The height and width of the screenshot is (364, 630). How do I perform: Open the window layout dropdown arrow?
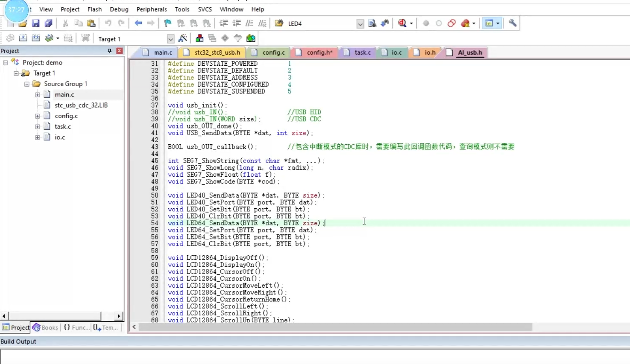click(498, 23)
